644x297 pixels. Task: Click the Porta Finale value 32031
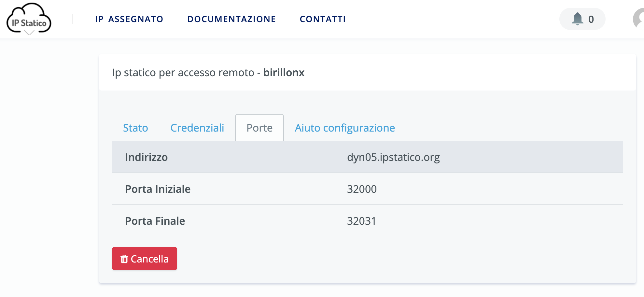pyautogui.click(x=361, y=221)
